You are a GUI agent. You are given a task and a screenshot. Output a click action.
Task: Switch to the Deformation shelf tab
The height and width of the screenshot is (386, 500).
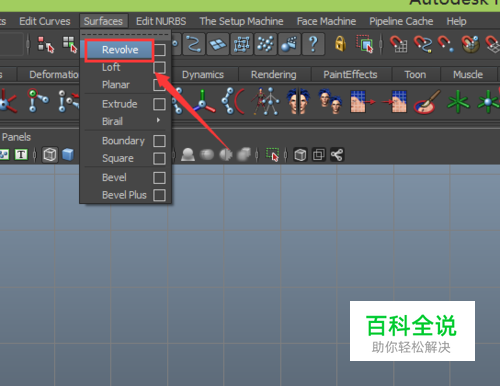click(53, 74)
